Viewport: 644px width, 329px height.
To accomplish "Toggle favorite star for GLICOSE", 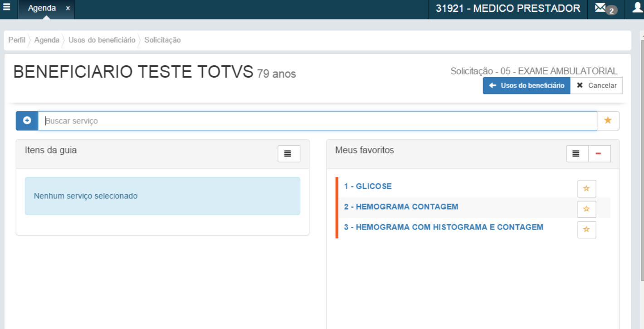I will (x=586, y=189).
